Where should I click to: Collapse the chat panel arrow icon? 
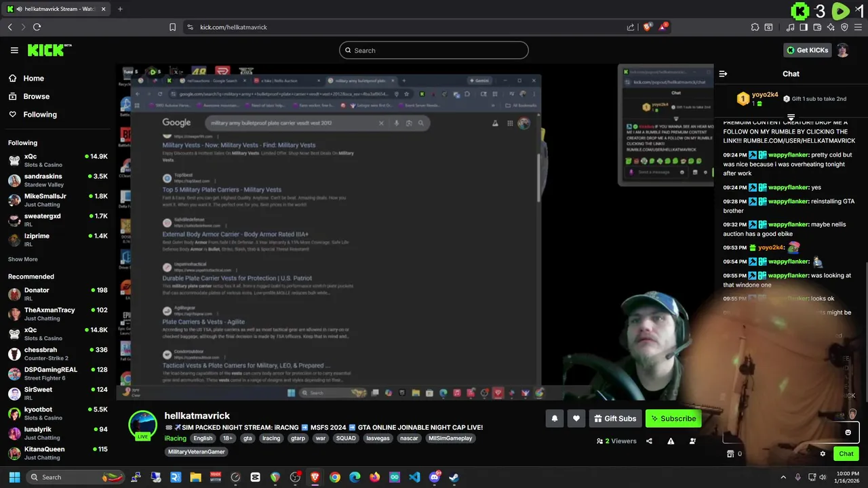(x=723, y=73)
